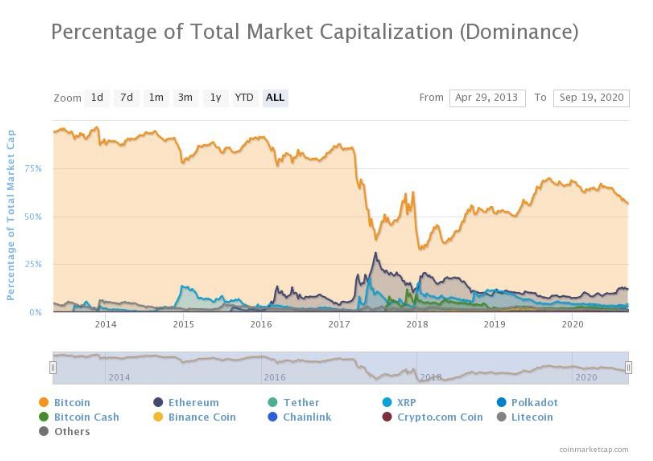Image resolution: width=653 pixels, height=461 pixels.
Task: Select the 7d zoom range
Action: point(126,98)
